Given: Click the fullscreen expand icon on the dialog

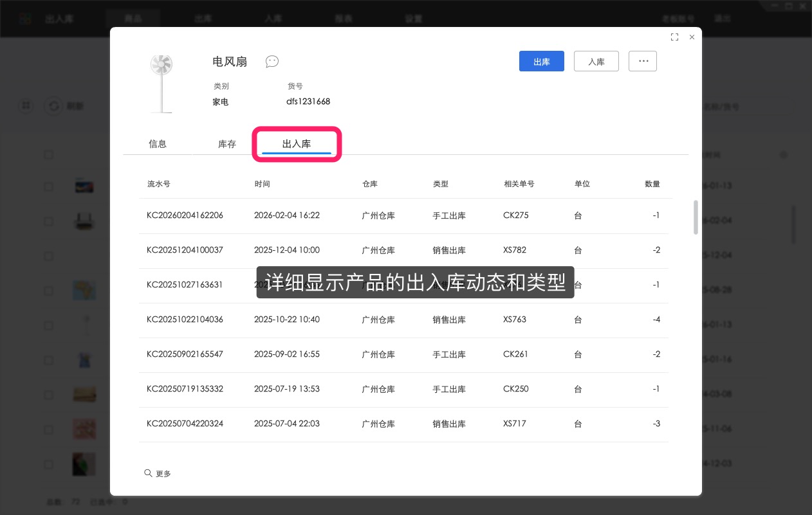Looking at the screenshot, I should coord(674,37).
